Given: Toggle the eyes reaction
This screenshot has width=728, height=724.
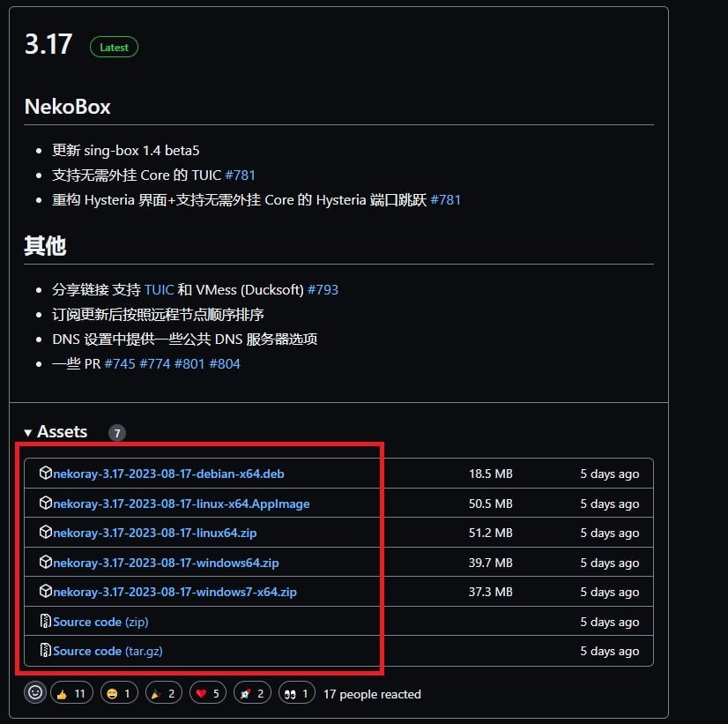Looking at the screenshot, I should click(x=297, y=693).
